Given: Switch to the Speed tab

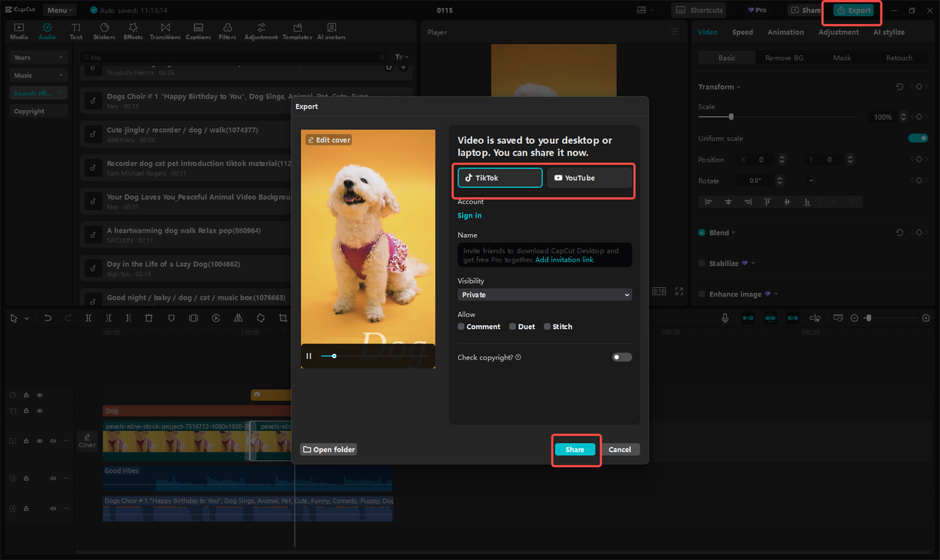Looking at the screenshot, I should (x=742, y=32).
